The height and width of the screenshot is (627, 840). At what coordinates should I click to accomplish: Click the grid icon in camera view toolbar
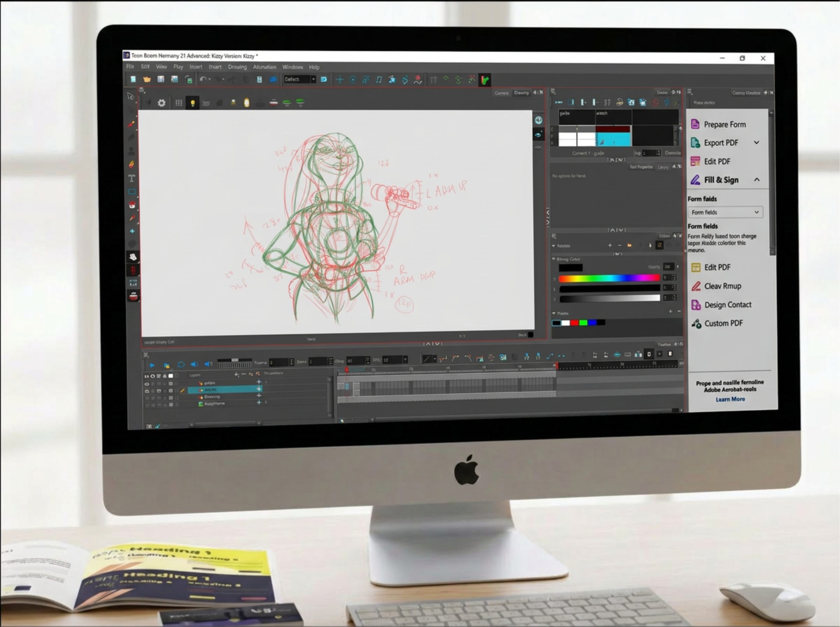178,103
